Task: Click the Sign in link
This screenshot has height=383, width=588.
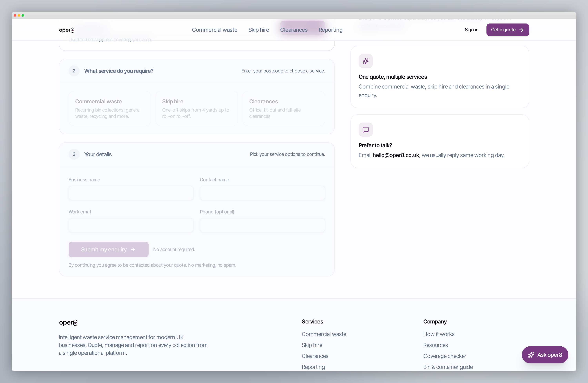Action: coord(471,30)
